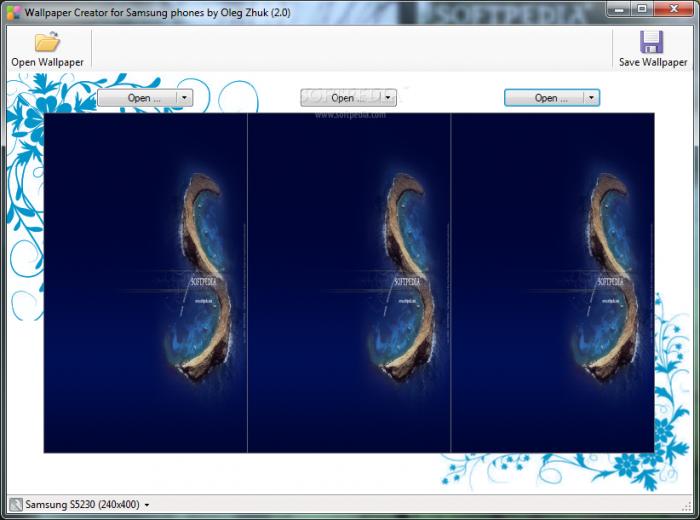Click the Open button above the left panel

tap(138, 98)
